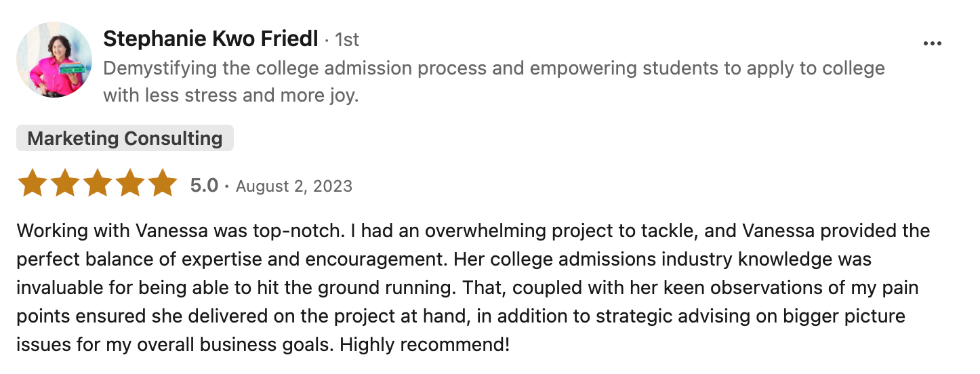Open Stephanie Kwo Friedl's profile photo

pos(54,60)
